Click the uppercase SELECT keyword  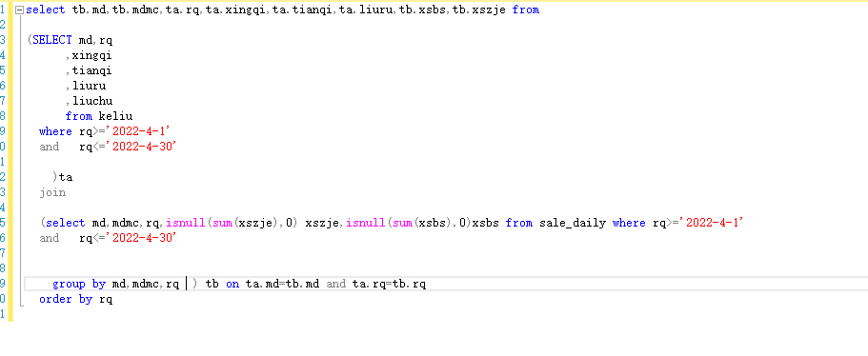tap(52, 40)
